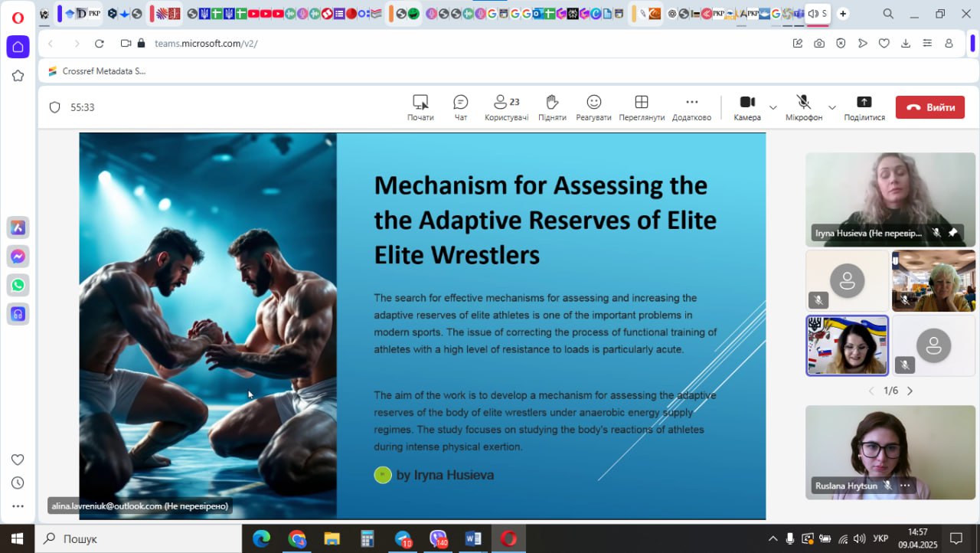
Task: Show hidden tray icons chevron
Action: click(773, 538)
